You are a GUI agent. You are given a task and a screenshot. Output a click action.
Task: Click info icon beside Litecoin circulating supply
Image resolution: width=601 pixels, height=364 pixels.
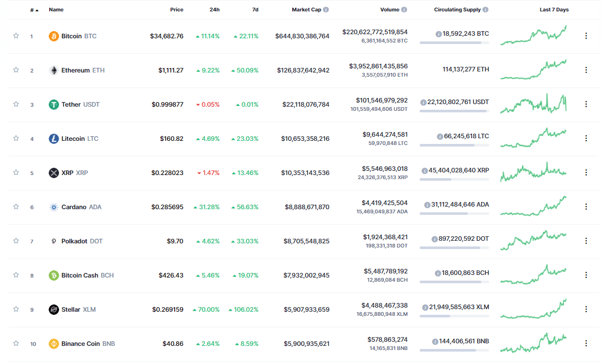[440, 136]
